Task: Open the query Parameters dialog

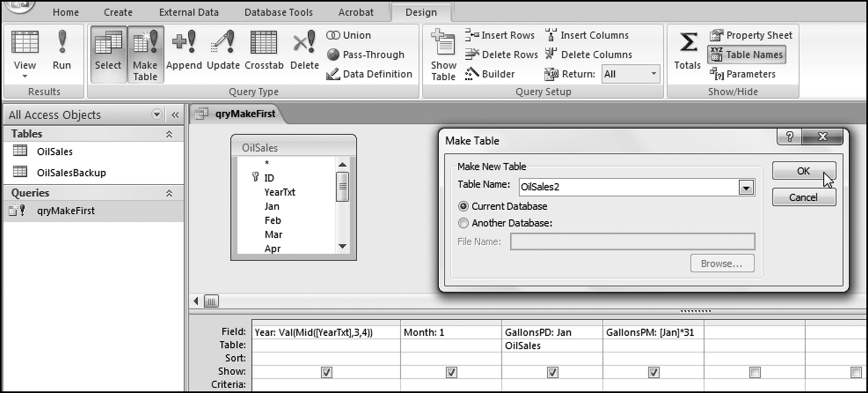Action: click(743, 74)
